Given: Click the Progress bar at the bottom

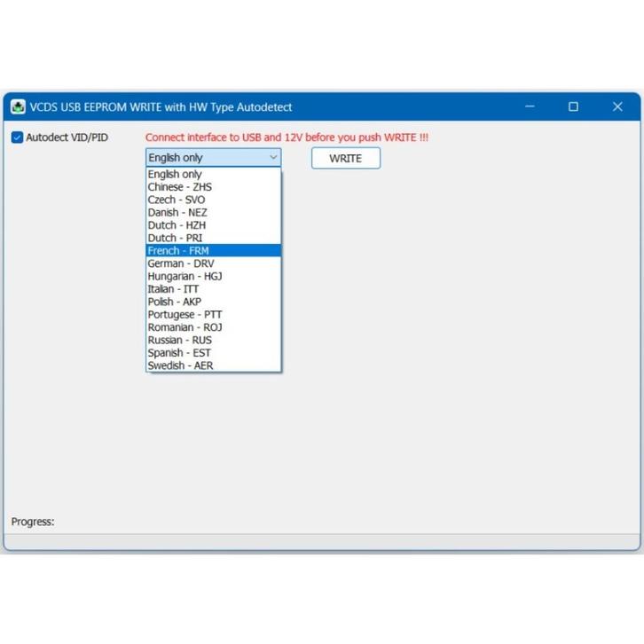Looking at the screenshot, I should (321, 541).
